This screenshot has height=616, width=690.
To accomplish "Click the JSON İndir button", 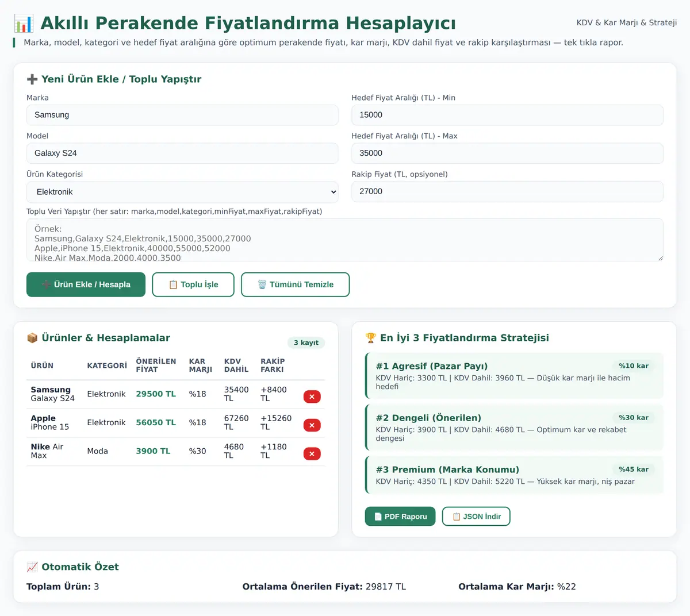I will click(x=476, y=517).
